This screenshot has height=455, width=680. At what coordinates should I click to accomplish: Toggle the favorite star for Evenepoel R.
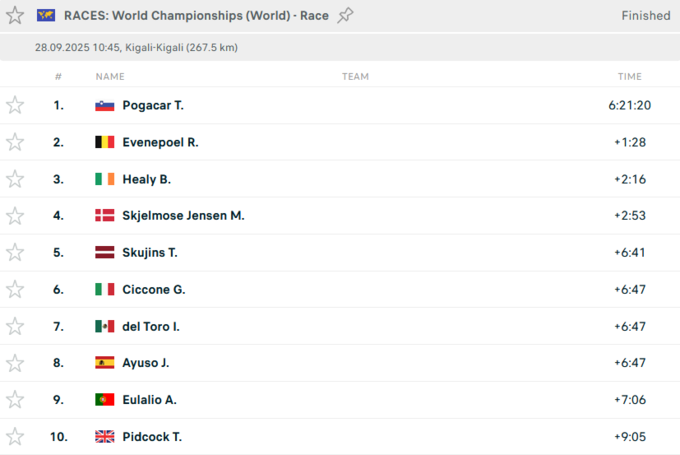(x=15, y=142)
